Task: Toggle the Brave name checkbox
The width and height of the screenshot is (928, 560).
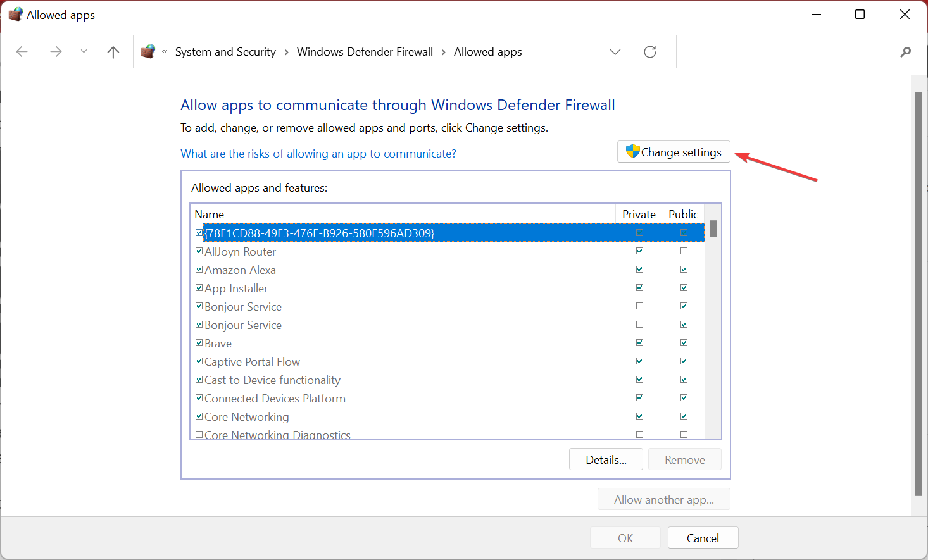Action: point(199,343)
